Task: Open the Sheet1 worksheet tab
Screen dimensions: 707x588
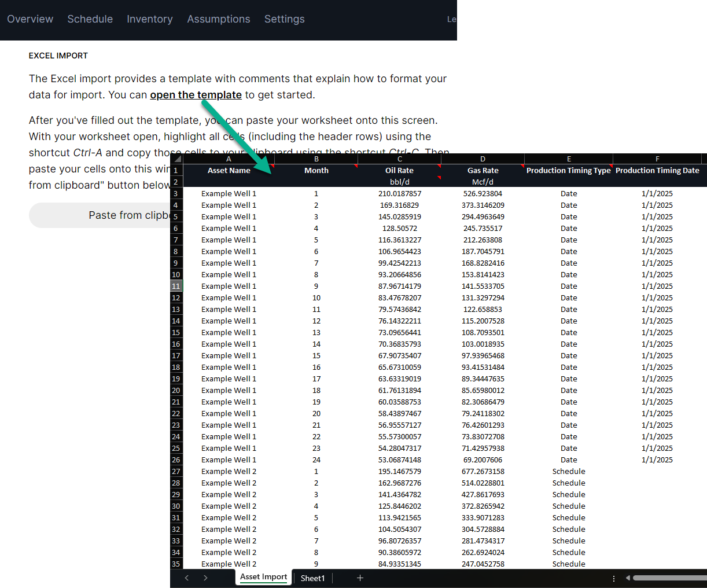Action: click(312, 578)
